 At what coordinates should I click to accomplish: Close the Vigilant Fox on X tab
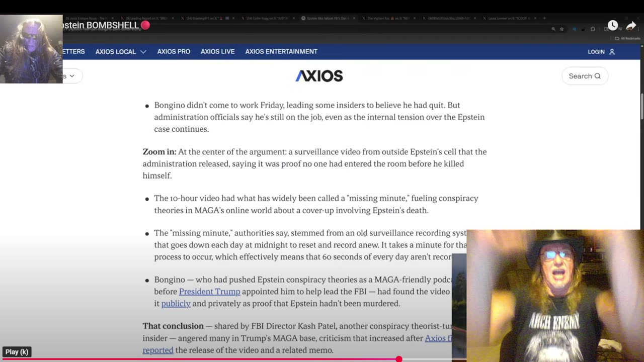415,18
